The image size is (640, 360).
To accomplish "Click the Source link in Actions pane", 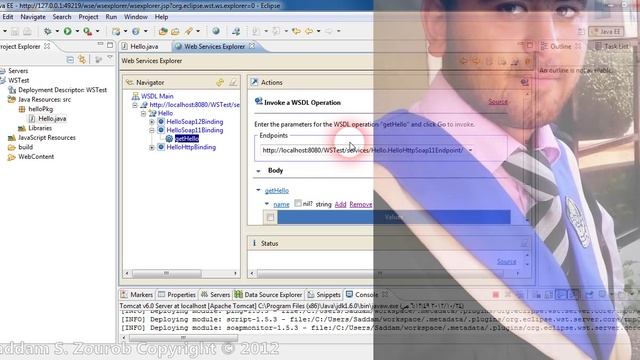I will (498, 101).
